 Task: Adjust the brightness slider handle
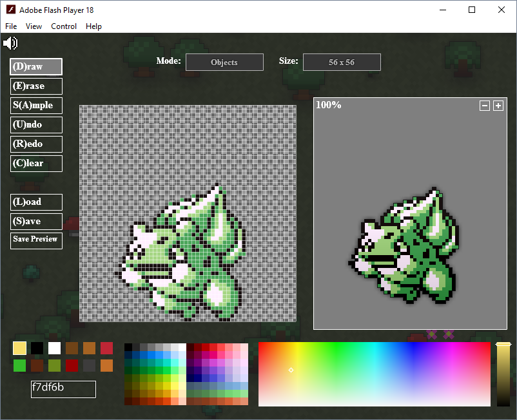pyautogui.click(x=503, y=344)
